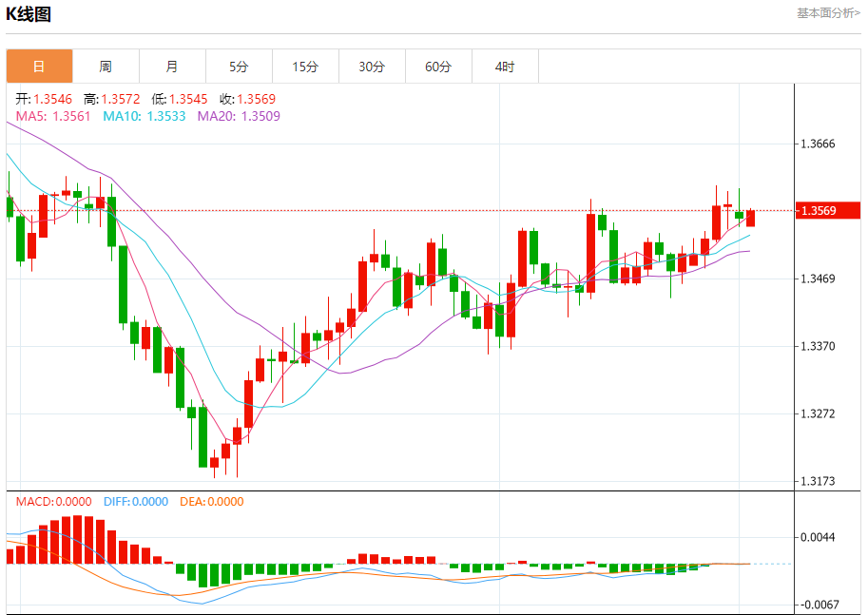Switch to the 周 weekly tab

(x=106, y=67)
